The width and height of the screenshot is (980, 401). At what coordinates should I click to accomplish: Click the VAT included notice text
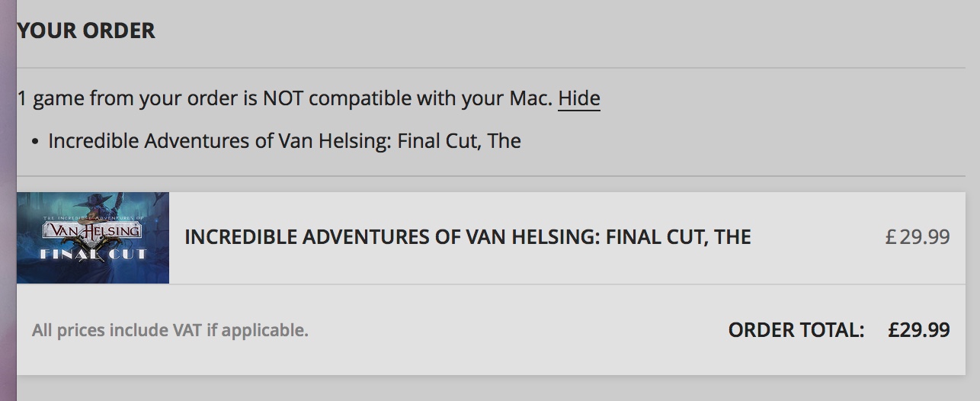(x=170, y=331)
